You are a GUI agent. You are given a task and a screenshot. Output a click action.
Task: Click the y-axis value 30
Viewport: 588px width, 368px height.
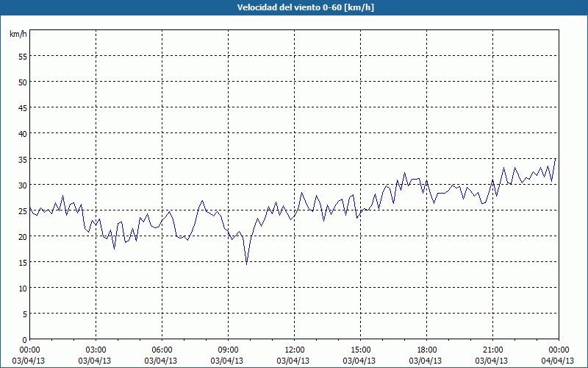pos(23,185)
